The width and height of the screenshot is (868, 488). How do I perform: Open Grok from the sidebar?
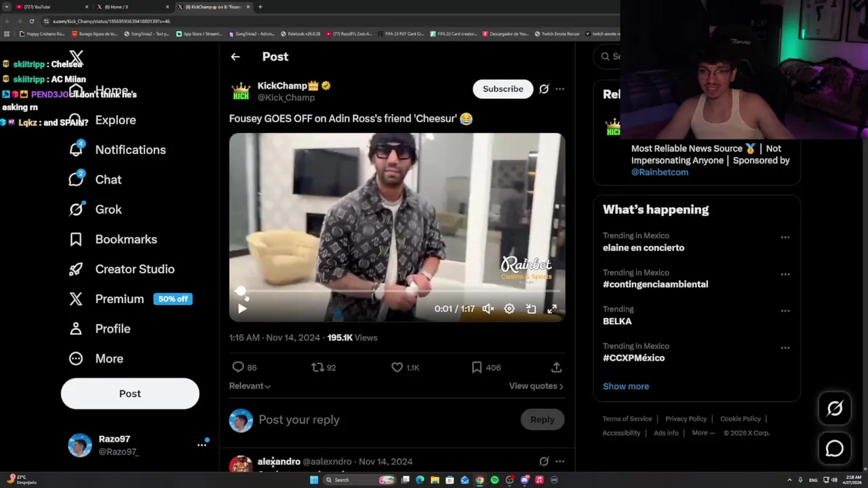tap(95, 209)
